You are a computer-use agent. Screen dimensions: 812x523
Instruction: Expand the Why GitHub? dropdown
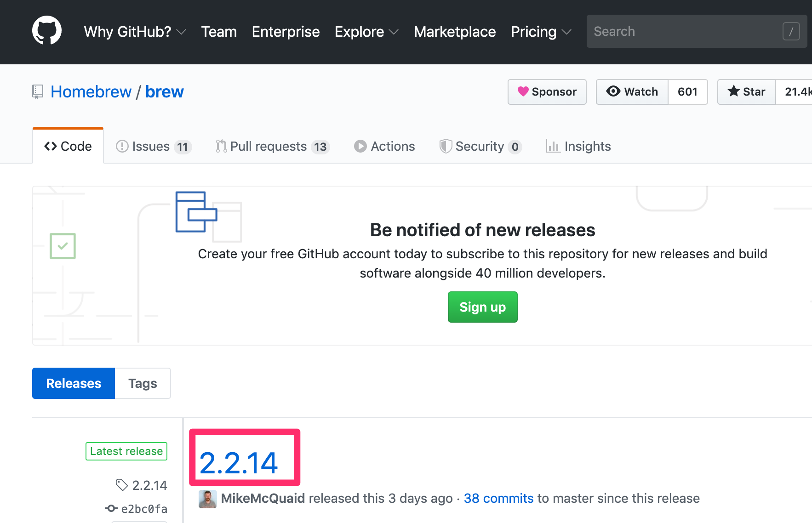click(135, 32)
